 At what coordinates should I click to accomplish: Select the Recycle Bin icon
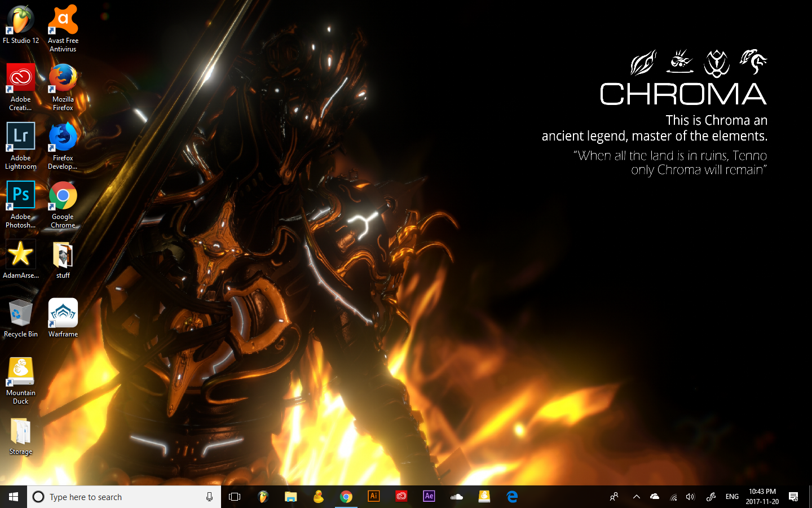tap(21, 318)
